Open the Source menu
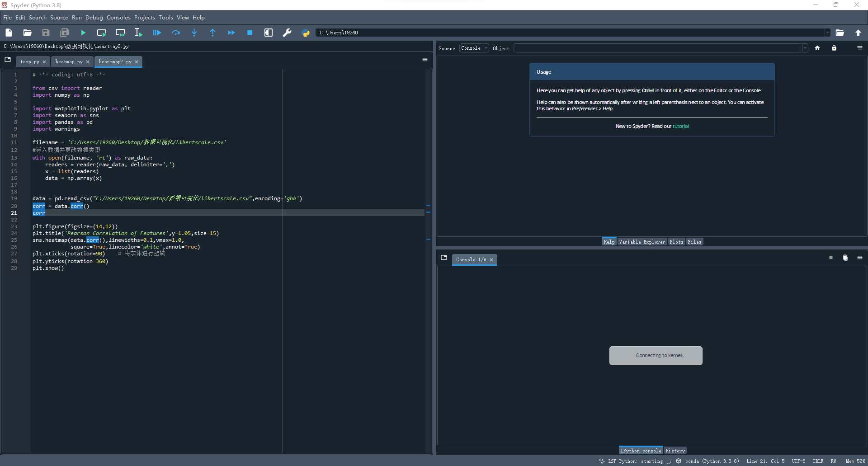Screen dimensions: 868x466 [x=59, y=18]
